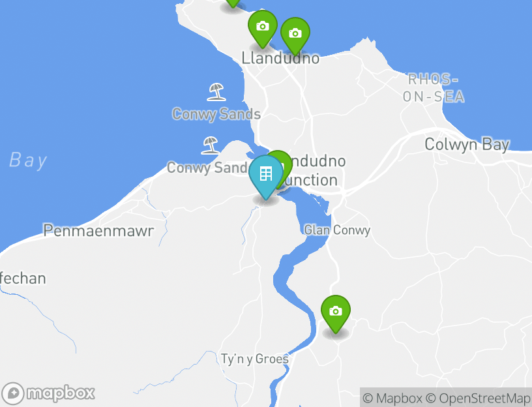Image resolution: width=532 pixels, height=407 pixels.
Task: Click the blue hotel building marker
Action: point(265,177)
